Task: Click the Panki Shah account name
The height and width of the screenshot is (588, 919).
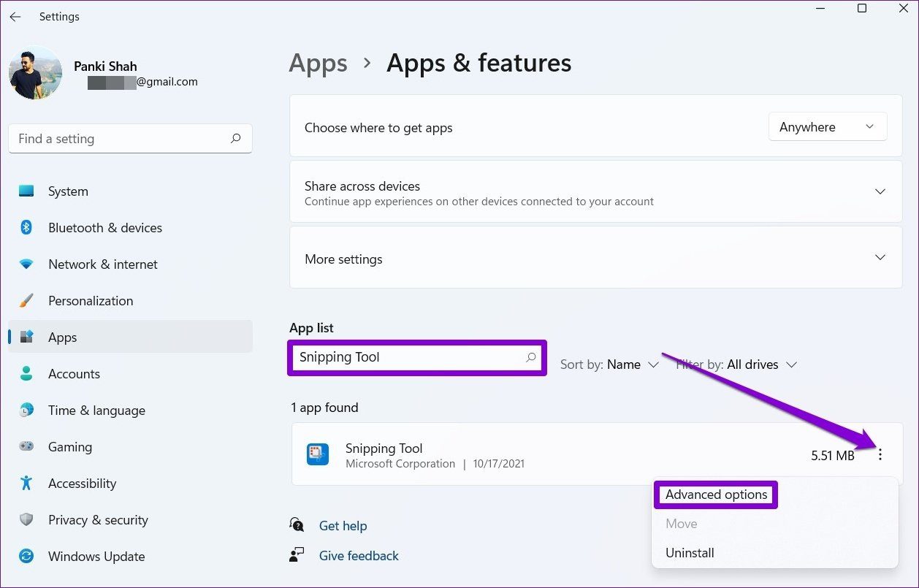Action: click(105, 66)
